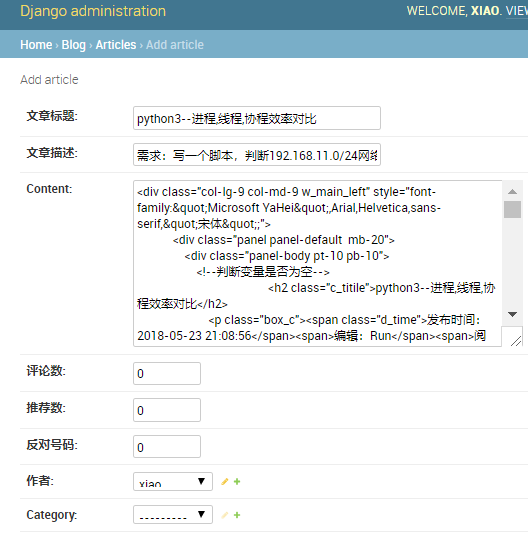Click the Django administration title

click(x=93, y=11)
